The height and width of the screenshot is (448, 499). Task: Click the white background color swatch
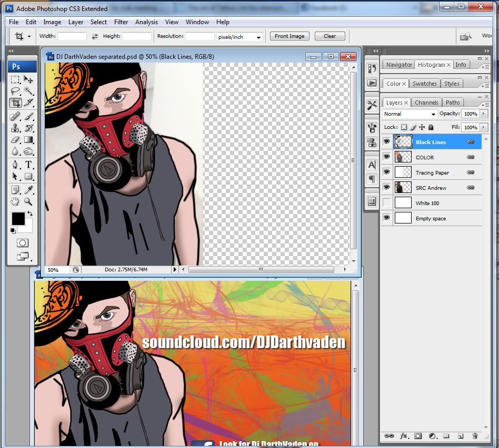point(28,228)
